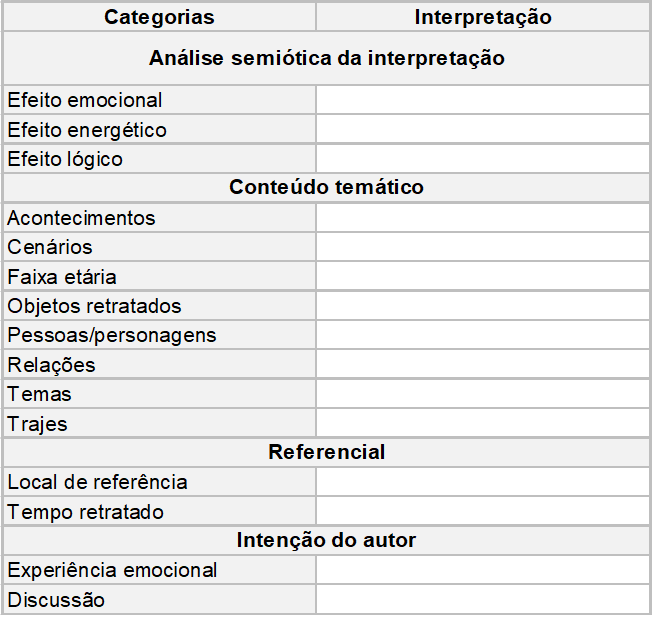Select the empty Acontecimentos interpretation cell
The height and width of the screenshot is (617, 654).
[482, 218]
